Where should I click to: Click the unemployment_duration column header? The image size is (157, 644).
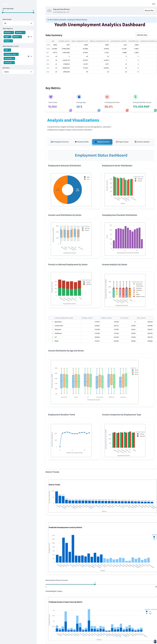119,41
